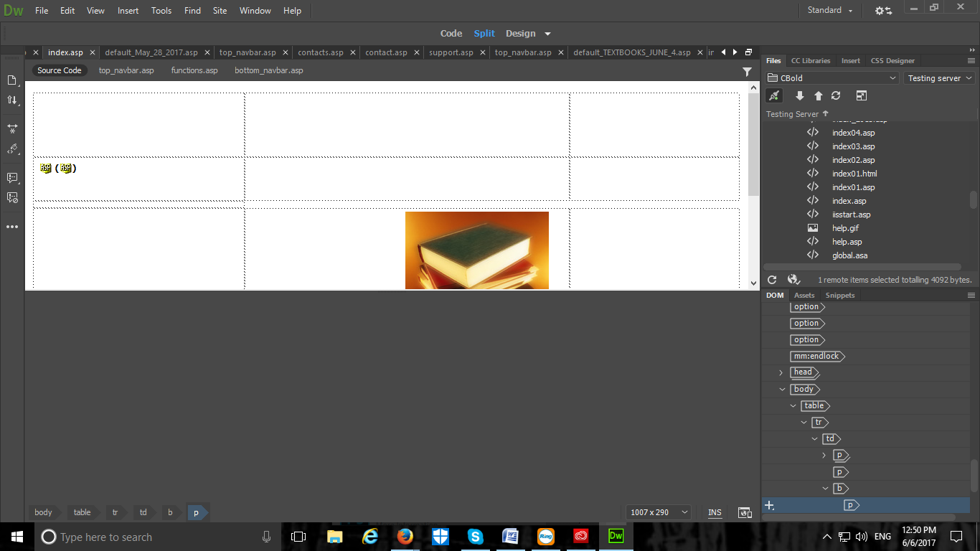Click the Get files down-arrow icon
This screenshot has width=980, height=551.
coord(800,95)
